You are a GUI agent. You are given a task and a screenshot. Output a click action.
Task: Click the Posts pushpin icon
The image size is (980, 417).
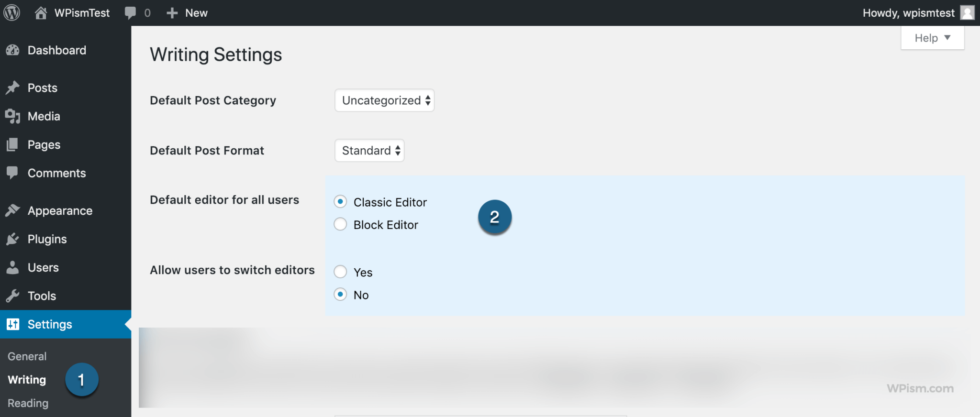click(13, 88)
